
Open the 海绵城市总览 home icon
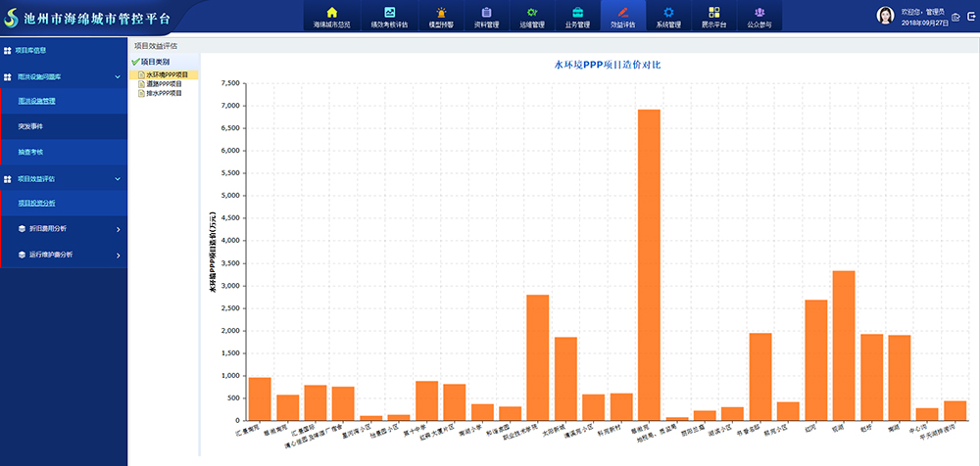point(331,13)
